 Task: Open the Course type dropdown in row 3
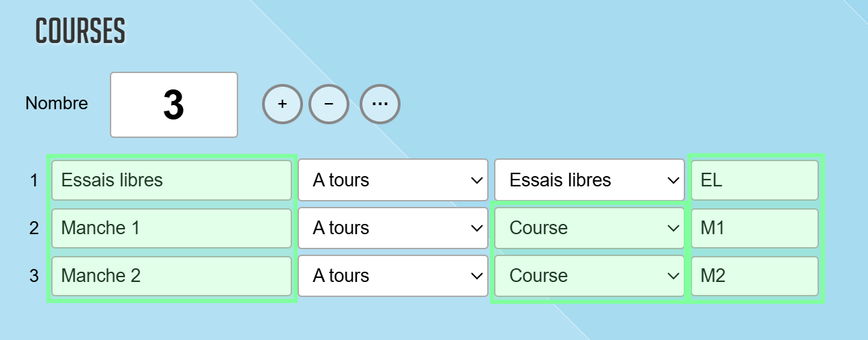pos(589,276)
